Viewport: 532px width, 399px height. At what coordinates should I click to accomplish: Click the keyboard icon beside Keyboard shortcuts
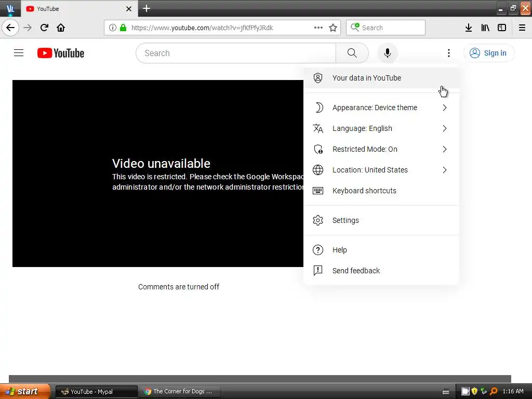coord(318,191)
